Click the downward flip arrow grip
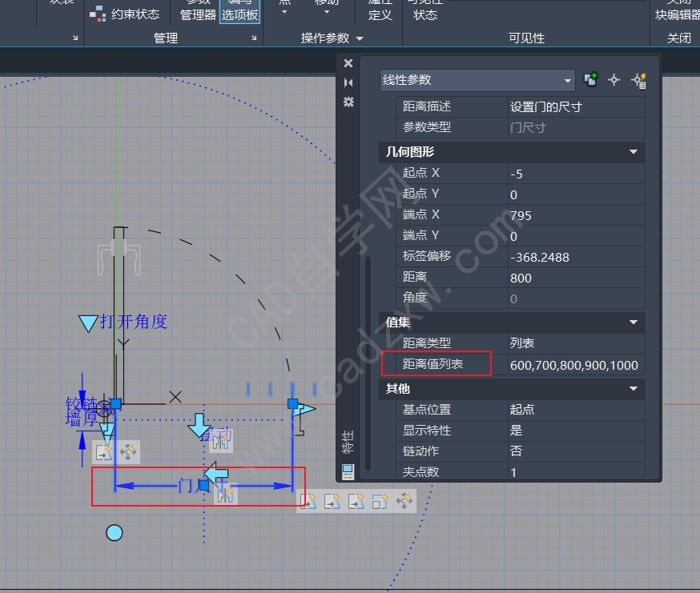The image size is (700, 593). tap(199, 425)
